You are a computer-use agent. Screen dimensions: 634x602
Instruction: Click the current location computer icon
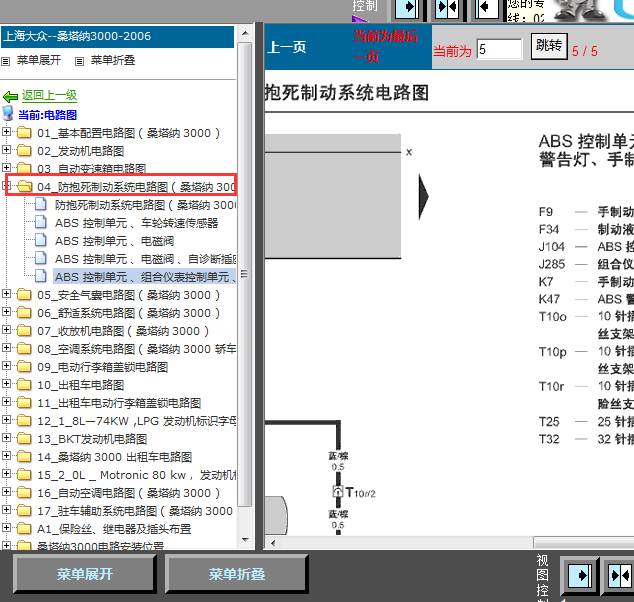pos(8,114)
